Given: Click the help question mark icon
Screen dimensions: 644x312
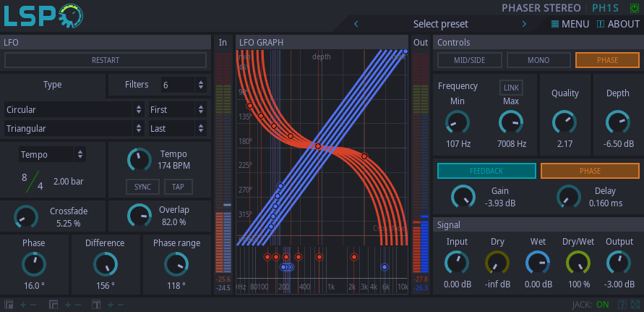Looking at the screenshot, I should click(x=622, y=305).
